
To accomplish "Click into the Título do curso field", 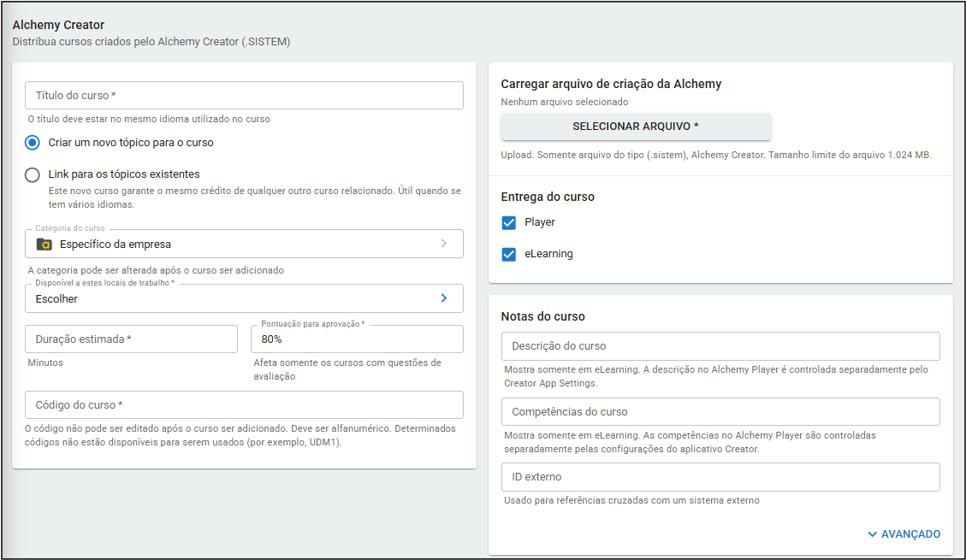I will click(244, 96).
